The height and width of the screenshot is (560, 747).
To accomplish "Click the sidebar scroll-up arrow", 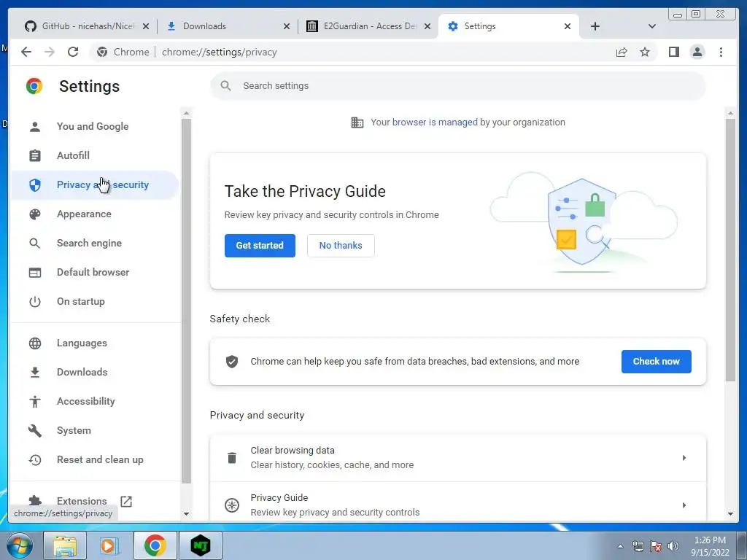I will (186, 113).
